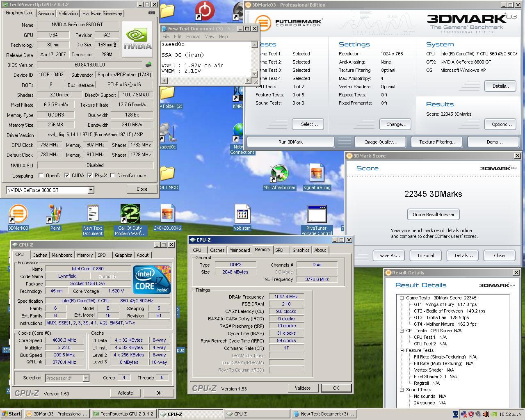The width and height of the screenshot is (525, 420).
Task: Click Validate in the memory CPU-Z window
Action: pyautogui.click(x=303, y=388)
